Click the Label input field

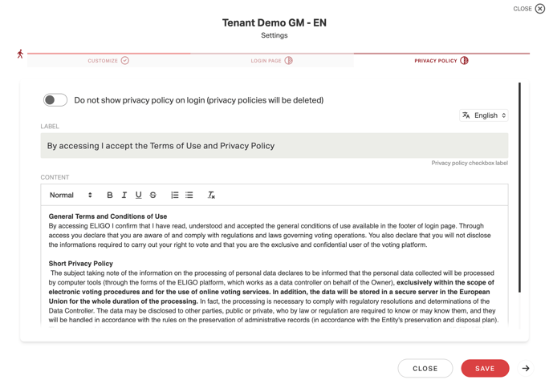(274, 145)
